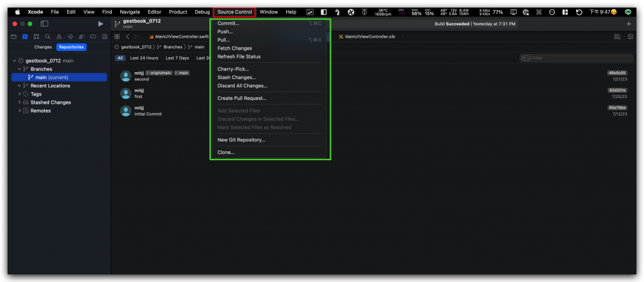
Task: Click the Filter input field
Action: coord(577,58)
